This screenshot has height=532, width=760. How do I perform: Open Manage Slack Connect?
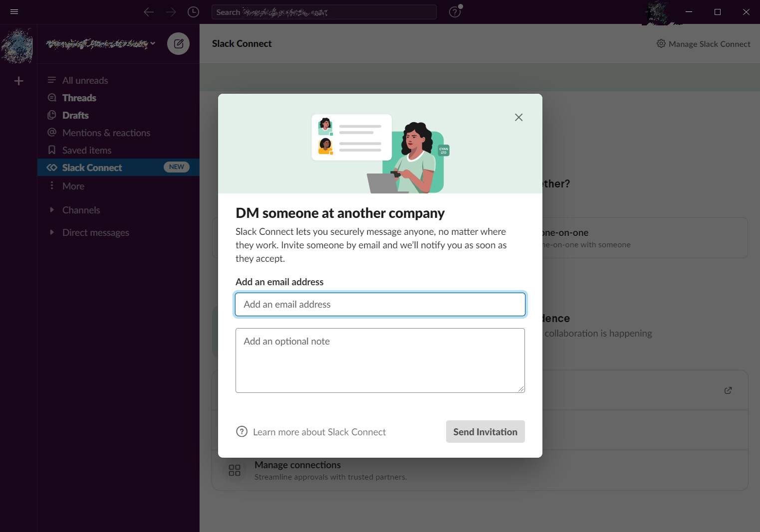(x=704, y=44)
